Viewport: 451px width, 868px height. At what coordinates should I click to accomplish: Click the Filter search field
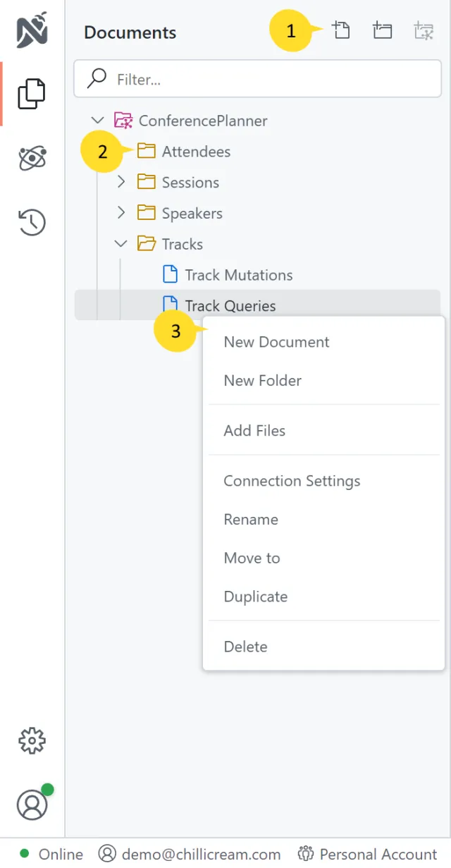pos(257,79)
